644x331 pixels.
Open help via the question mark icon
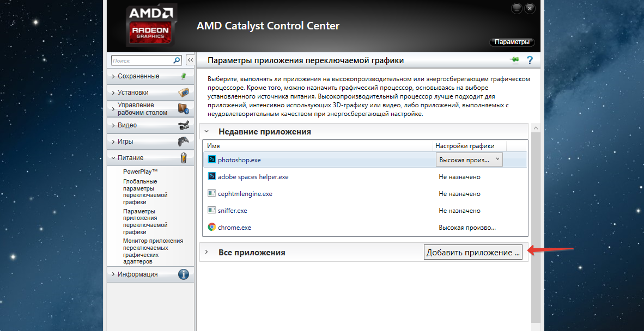point(530,60)
